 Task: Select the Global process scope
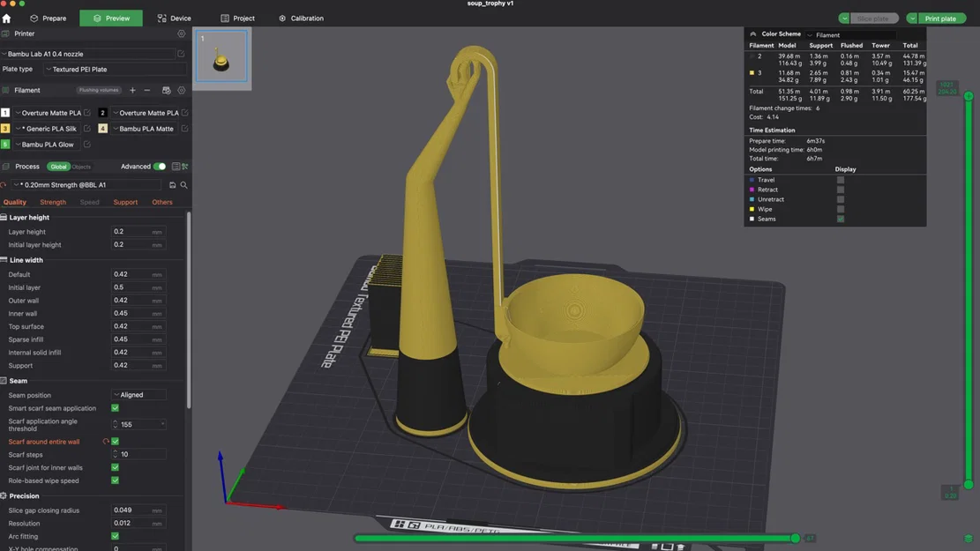click(59, 167)
